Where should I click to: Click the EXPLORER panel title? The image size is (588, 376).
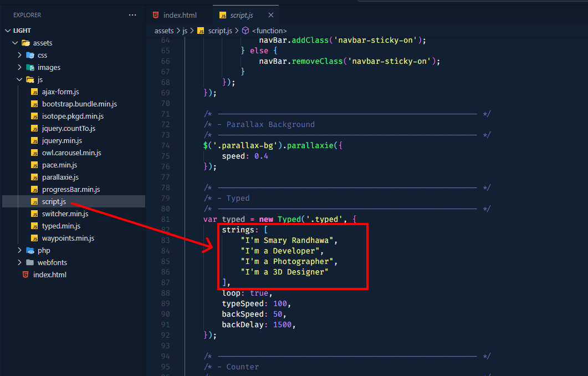27,15
